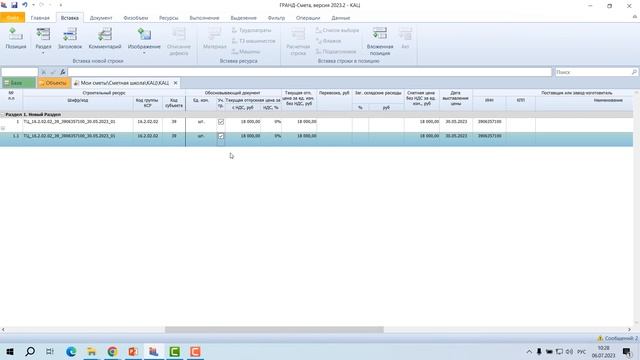
Task: Open the Ресурсы ribbon tab
Action: click(169, 18)
